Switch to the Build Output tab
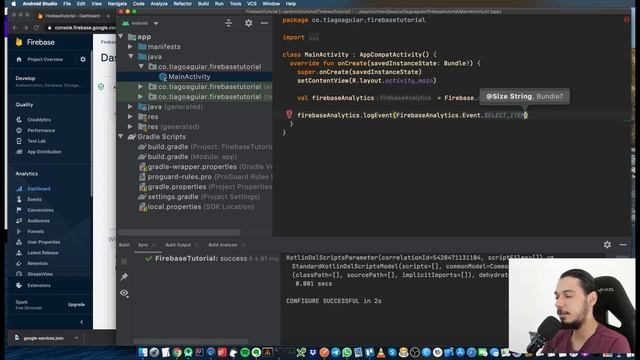The height and width of the screenshot is (360, 640). point(178,245)
